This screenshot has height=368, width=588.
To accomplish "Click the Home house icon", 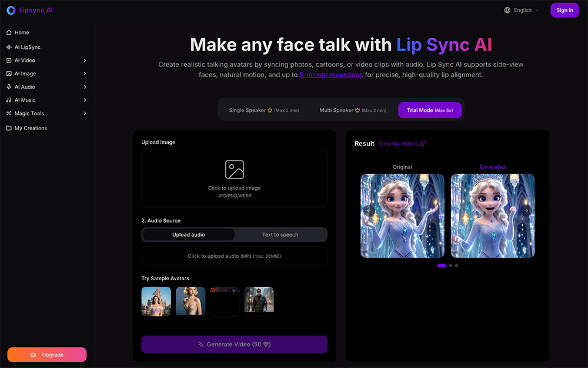I will tap(9, 32).
